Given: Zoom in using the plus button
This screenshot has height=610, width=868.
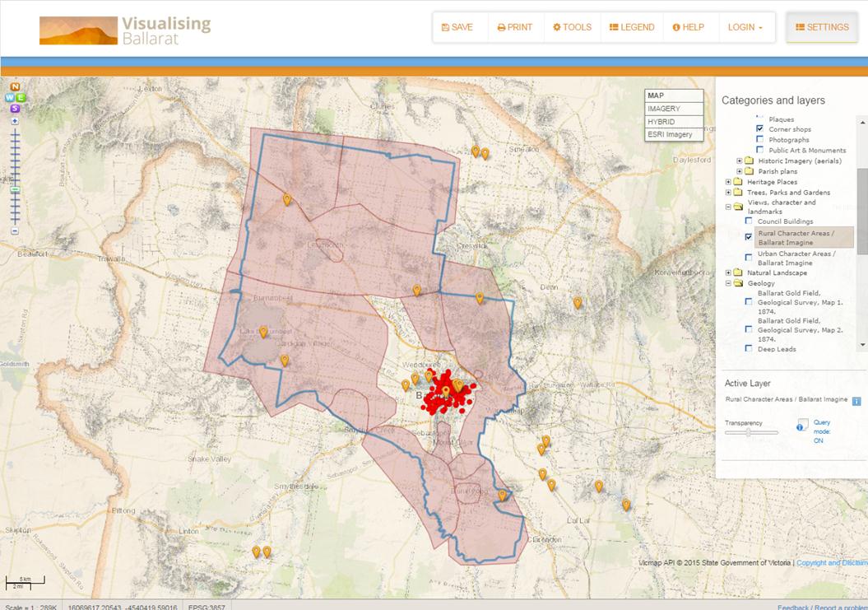Looking at the screenshot, I should (15, 121).
